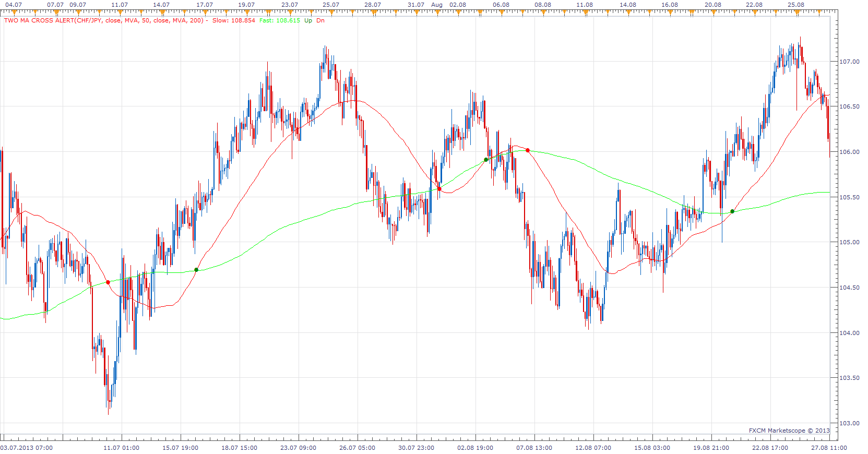This screenshot has height=454, width=868.
Task: Click the 106.00 price level label
Action: (x=849, y=152)
